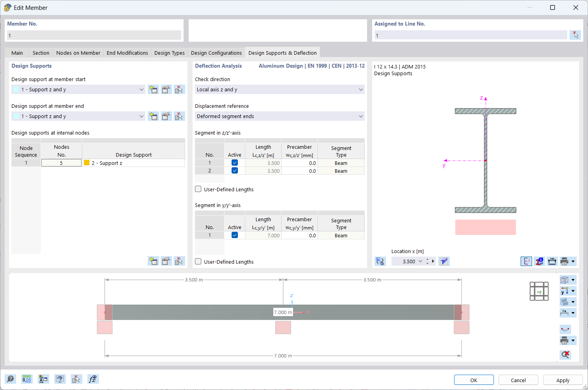
Task: Click the zoom reset magnifier with red X
Action: point(565,355)
